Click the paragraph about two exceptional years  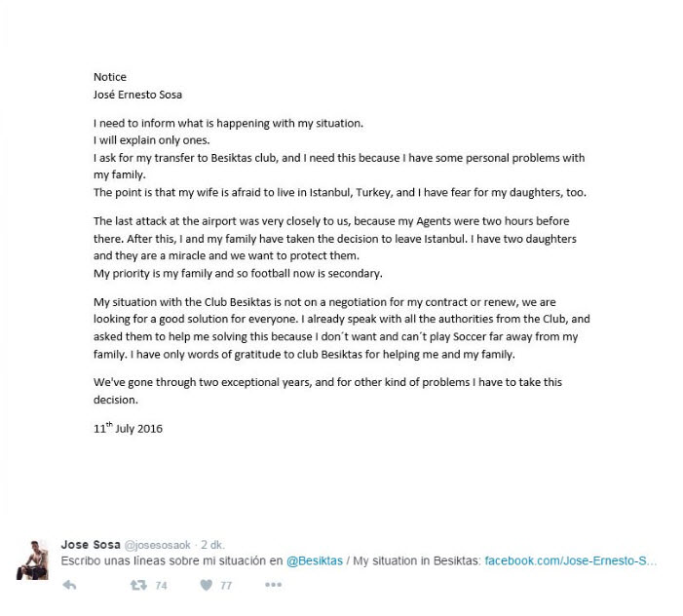327,391
